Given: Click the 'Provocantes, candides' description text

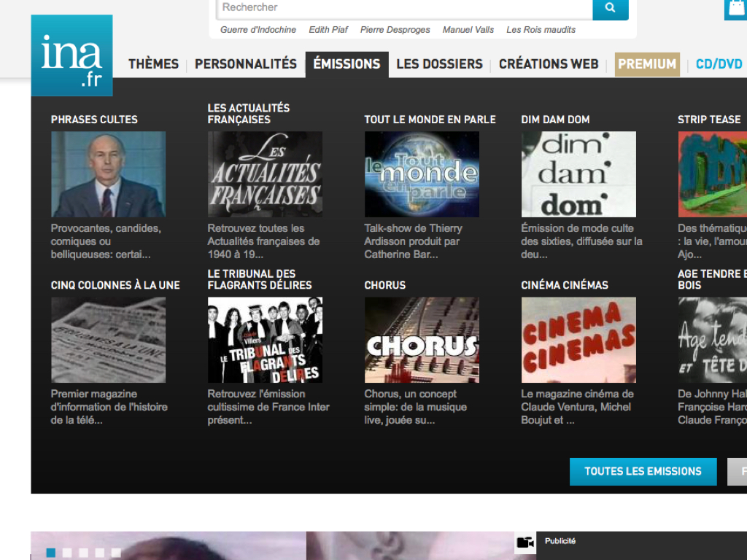Looking at the screenshot, I should click(x=107, y=241).
